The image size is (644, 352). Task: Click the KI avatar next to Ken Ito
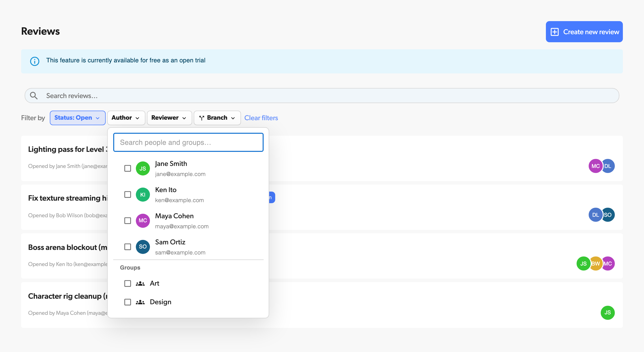pyautogui.click(x=143, y=195)
